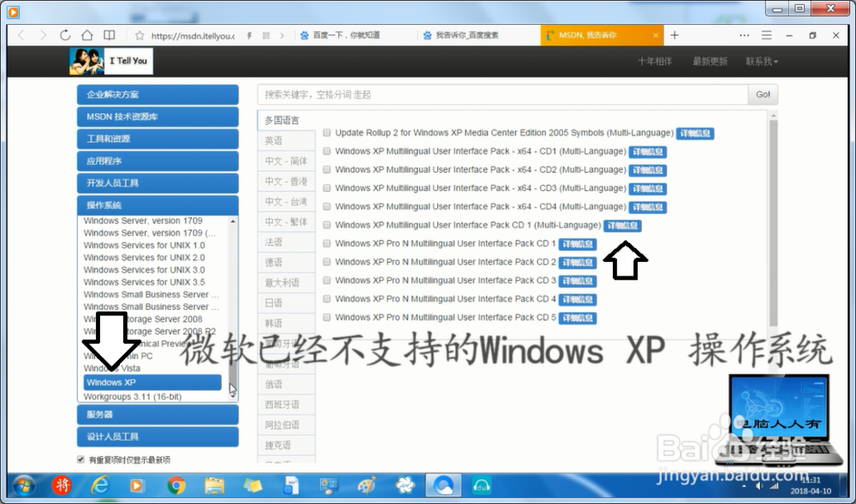Select Workgroups 3.11 (16-bit) entry
Viewport: 856px width, 504px height.
click(x=133, y=396)
